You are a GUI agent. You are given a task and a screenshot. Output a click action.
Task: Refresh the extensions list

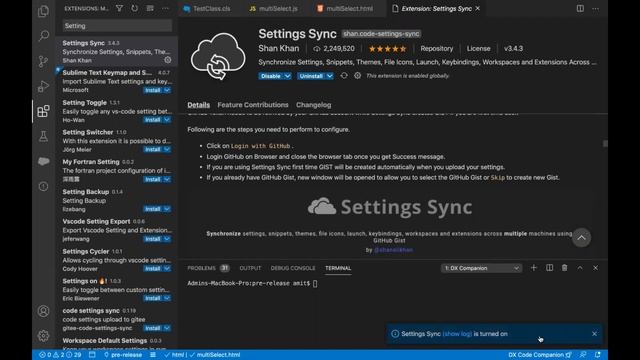click(135, 8)
